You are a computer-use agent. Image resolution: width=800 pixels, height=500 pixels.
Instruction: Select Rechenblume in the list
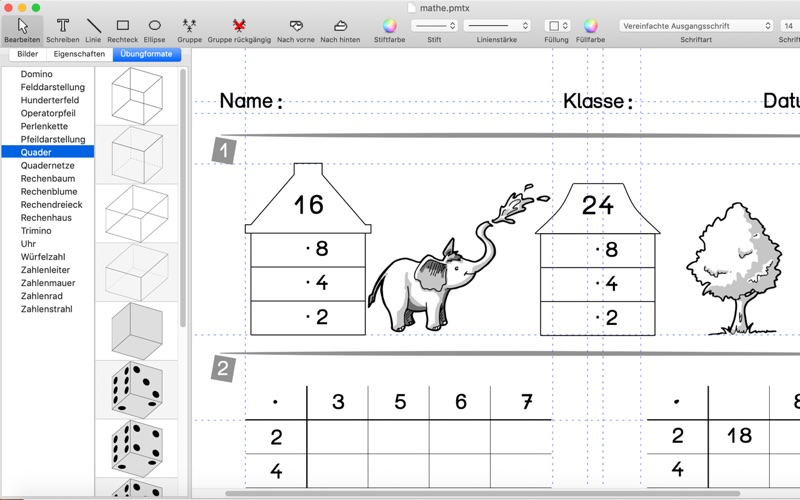point(49,191)
